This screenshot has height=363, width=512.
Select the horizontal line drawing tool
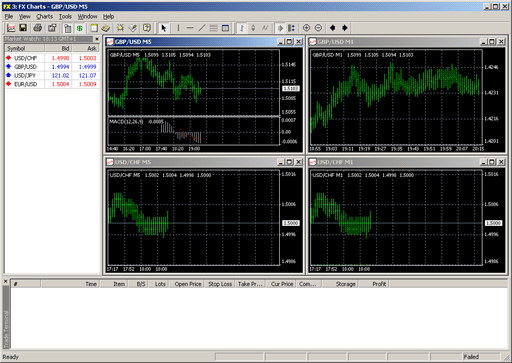tap(190, 28)
